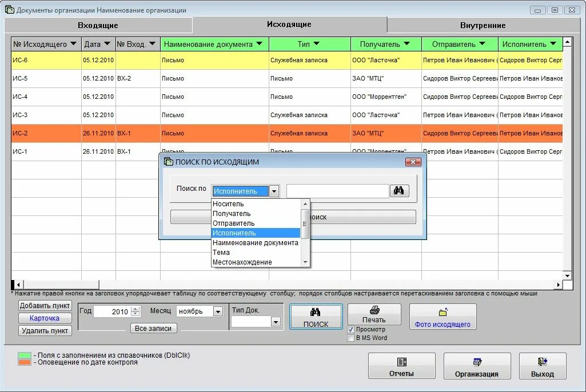Open Фото исходящего folder button
The image size is (586, 392).
443,317
